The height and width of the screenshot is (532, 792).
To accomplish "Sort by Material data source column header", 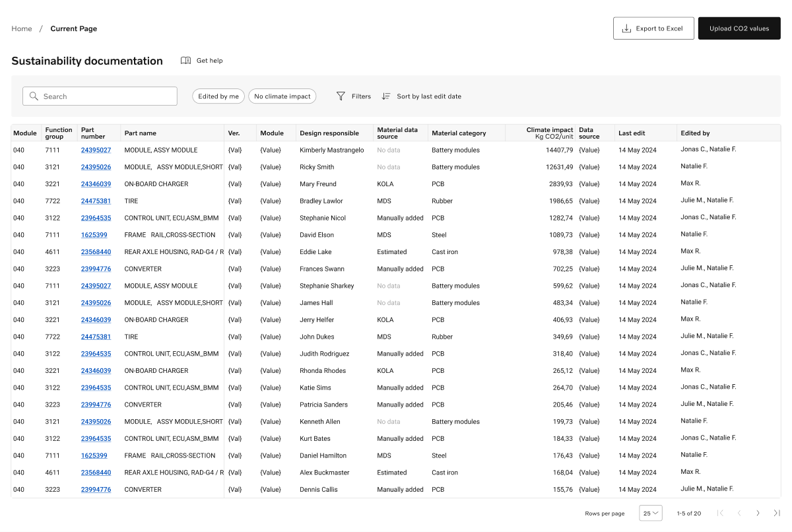I will coord(397,133).
